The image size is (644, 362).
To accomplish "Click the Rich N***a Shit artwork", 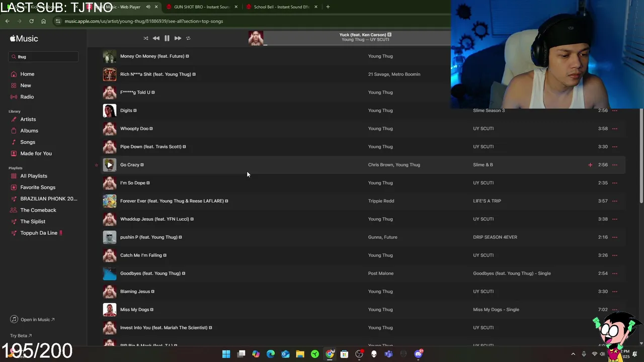I will [110, 74].
